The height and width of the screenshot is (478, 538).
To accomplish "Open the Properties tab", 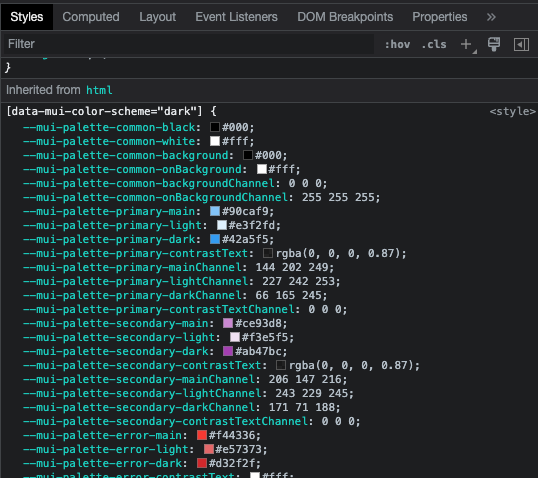I will (x=440, y=17).
